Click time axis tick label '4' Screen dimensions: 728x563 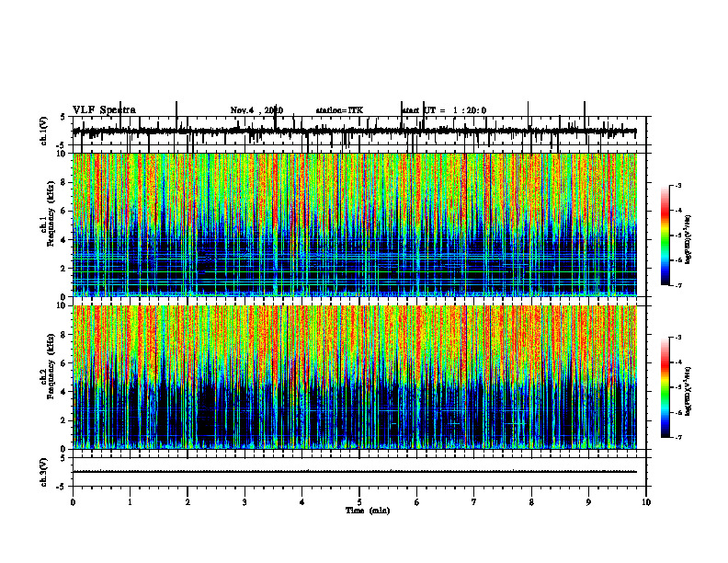click(302, 502)
